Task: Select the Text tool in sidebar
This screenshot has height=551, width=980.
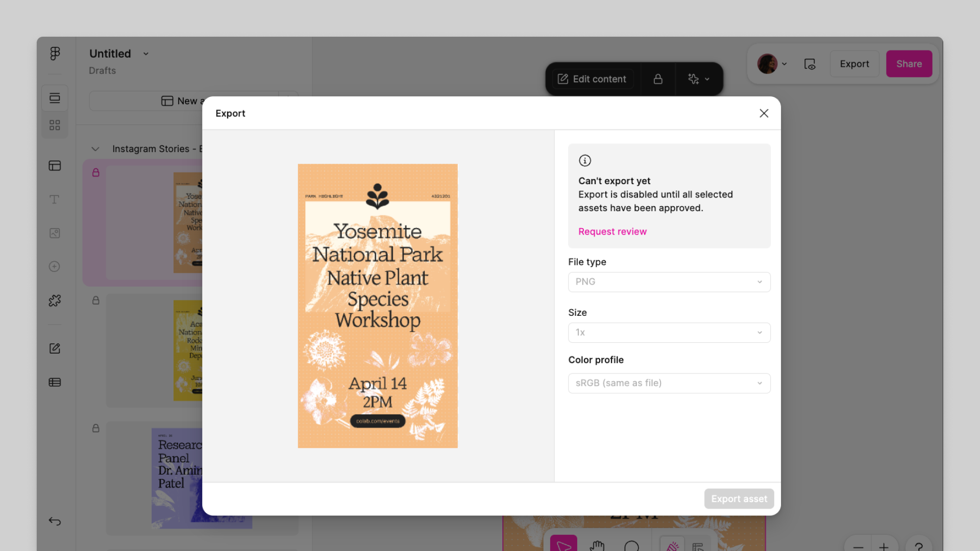Action: (x=55, y=199)
